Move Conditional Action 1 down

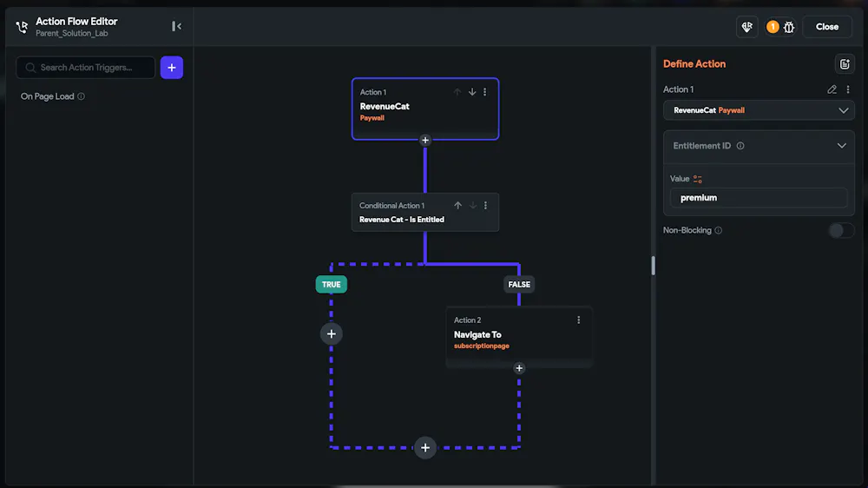coord(473,206)
